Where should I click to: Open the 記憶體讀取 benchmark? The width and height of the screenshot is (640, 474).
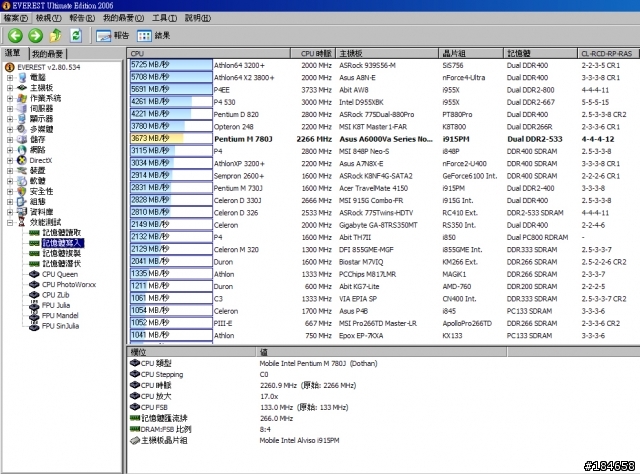coord(61,233)
